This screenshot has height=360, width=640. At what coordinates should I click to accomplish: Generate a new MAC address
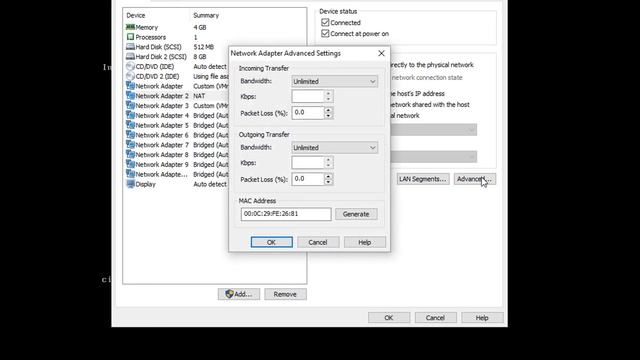pos(356,214)
